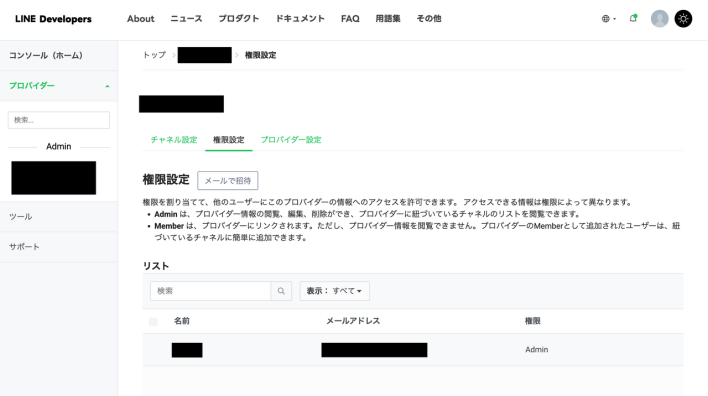
Task: Toggle the select-all checkbox in table header
Action: point(153,322)
